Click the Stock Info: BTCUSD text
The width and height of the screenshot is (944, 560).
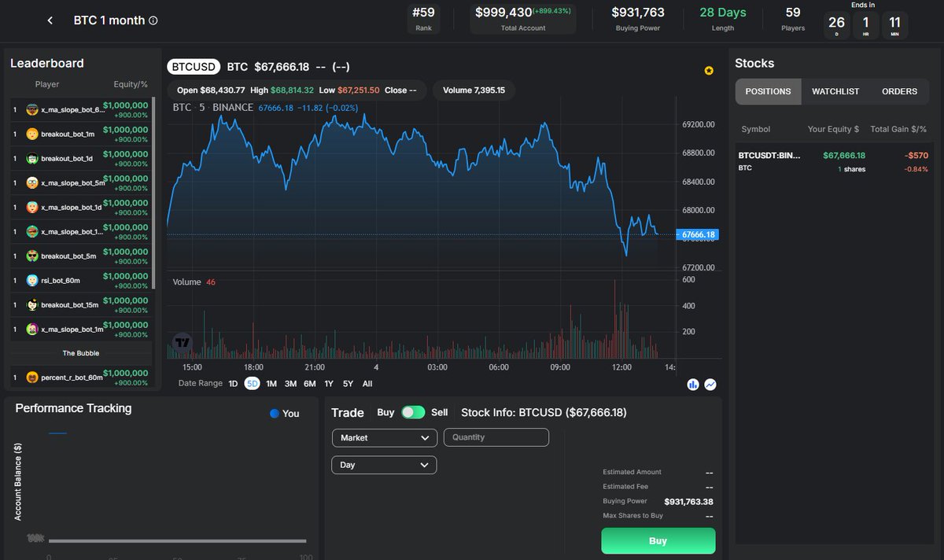click(x=544, y=412)
